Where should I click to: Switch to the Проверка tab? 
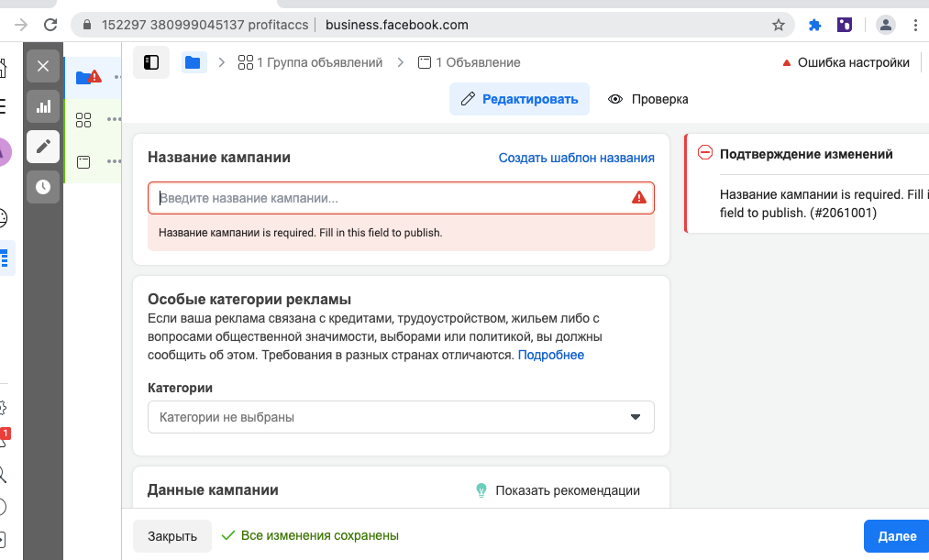(x=647, y=99)
